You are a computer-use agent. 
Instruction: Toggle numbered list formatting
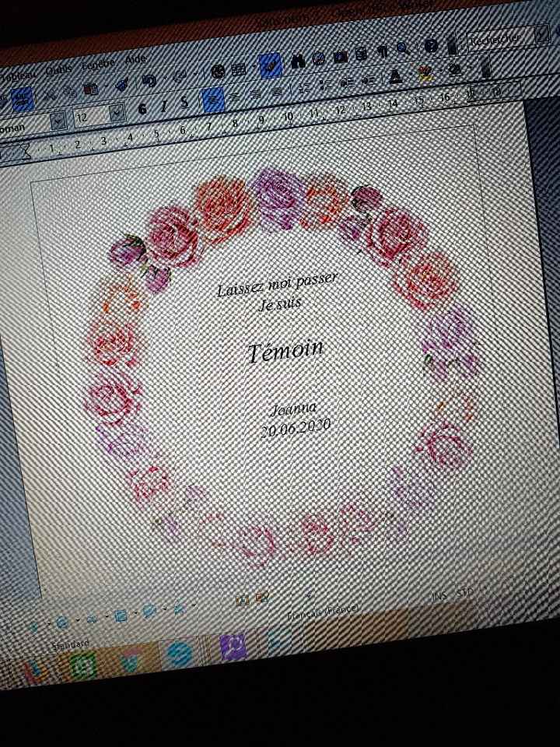(x=305, y=87)
